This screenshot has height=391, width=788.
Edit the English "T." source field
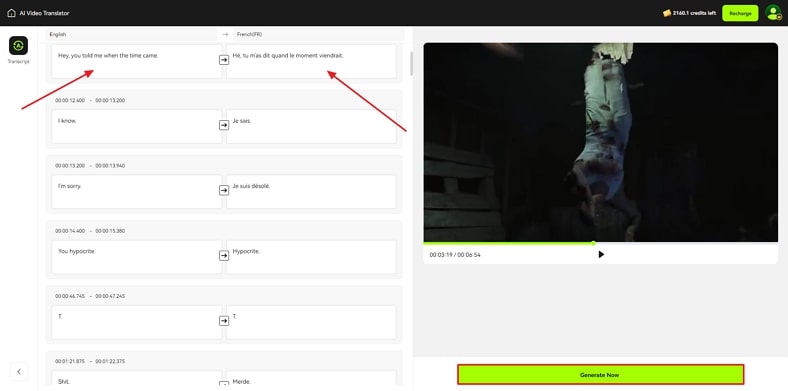point(136,322)
